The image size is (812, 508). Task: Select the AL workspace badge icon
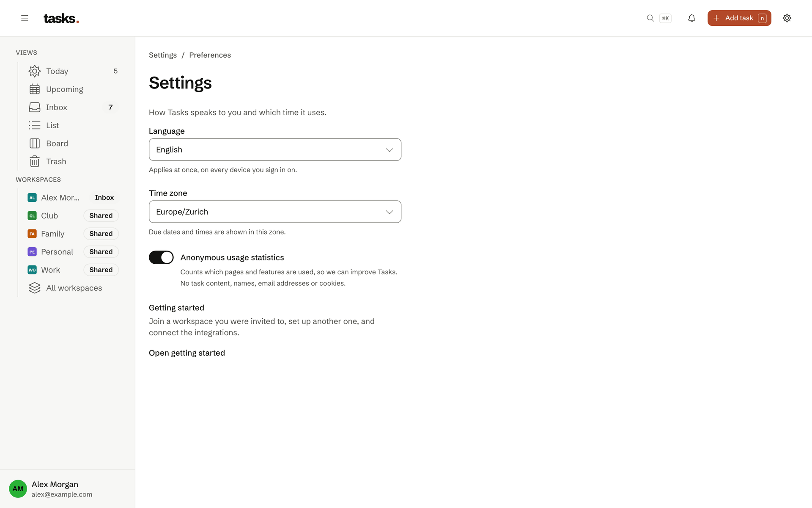pos(32,198)
